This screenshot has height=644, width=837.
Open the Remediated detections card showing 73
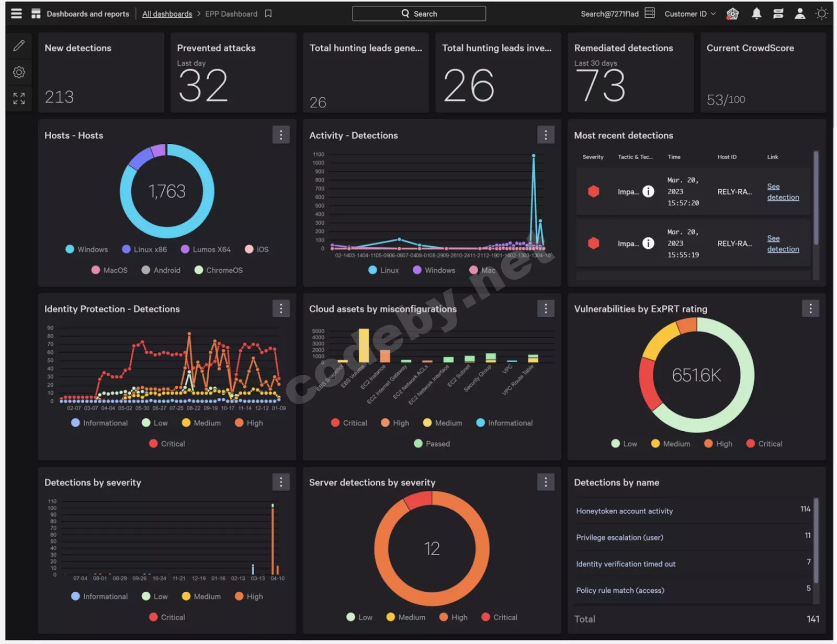630,73
